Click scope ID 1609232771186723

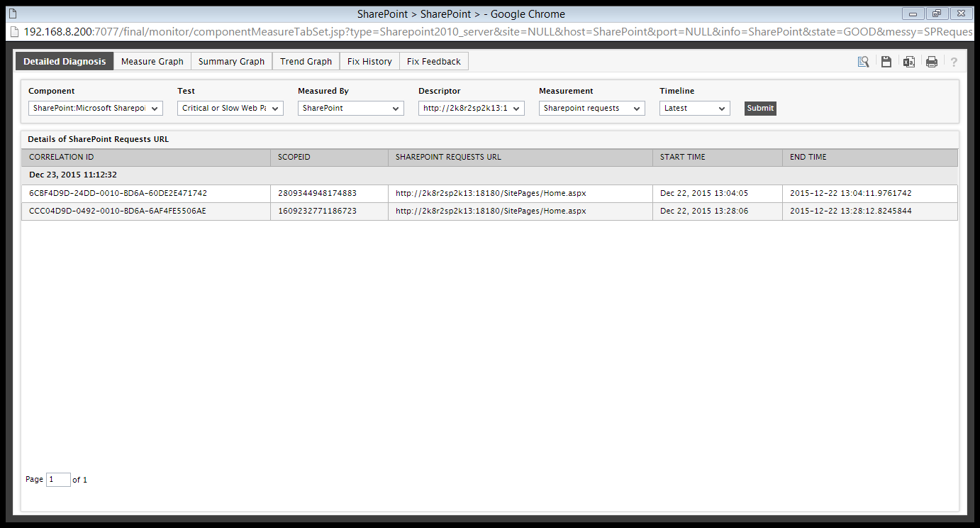pos(317,211)
